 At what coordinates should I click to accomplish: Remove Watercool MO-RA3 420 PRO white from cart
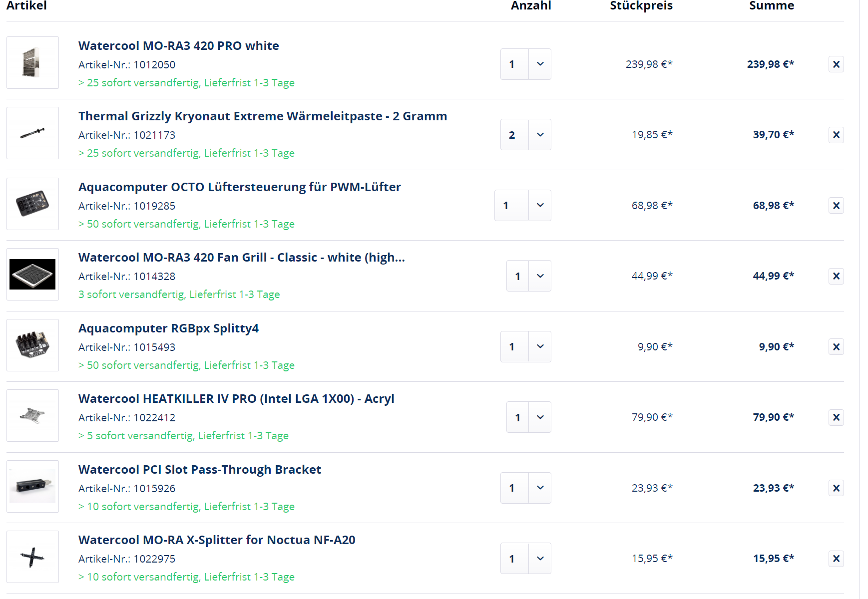(836, 64)
